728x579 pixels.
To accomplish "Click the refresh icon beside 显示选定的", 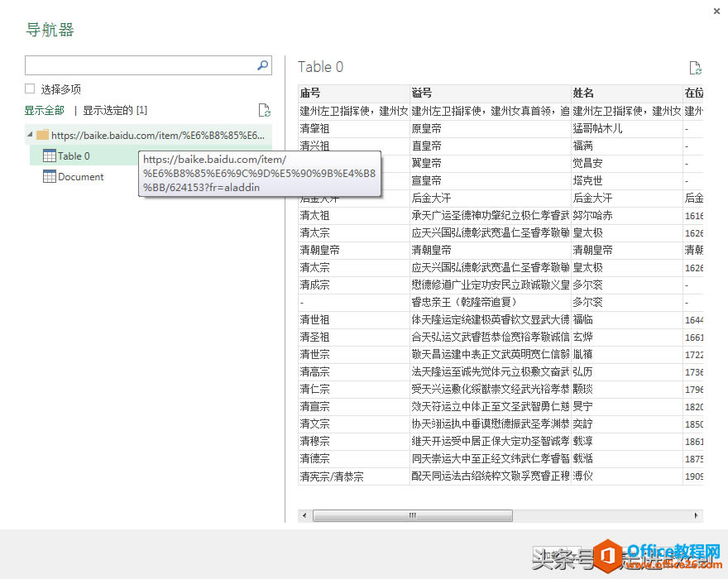I will [264, 110].
